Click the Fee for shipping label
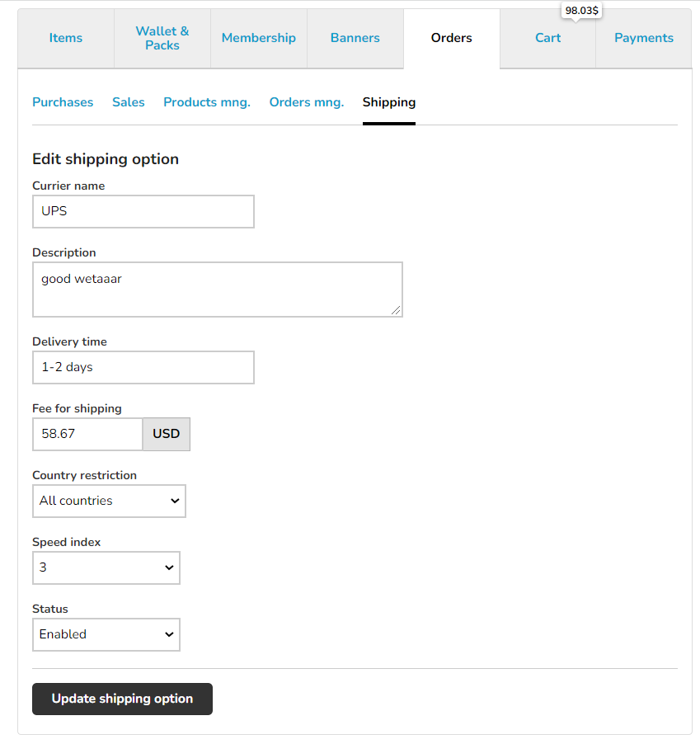Image resolution: width=700 pixels, height=744 pixels. point(77,408)
